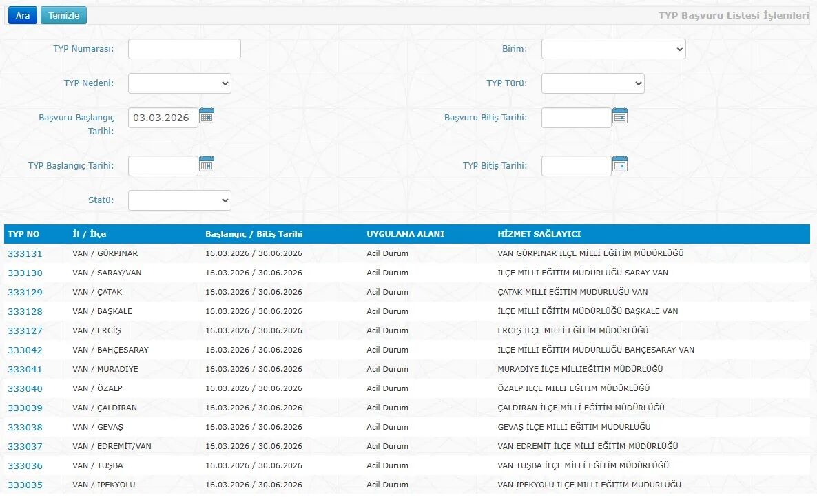Focus the TYP Numarası input field
This screenshot has width=817, height=504.
coord(184,49)
